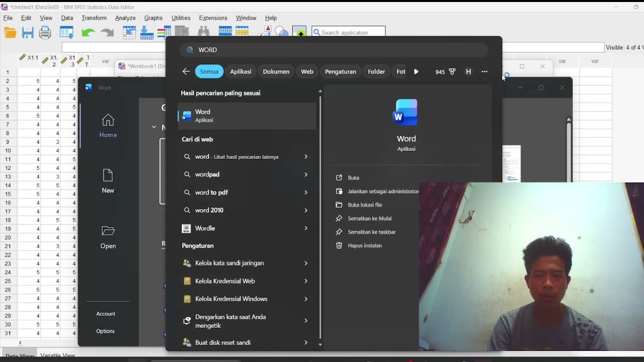
Task: Open Word's Home sidebar item
Action: pyautogui.click(x=108, y=126)
